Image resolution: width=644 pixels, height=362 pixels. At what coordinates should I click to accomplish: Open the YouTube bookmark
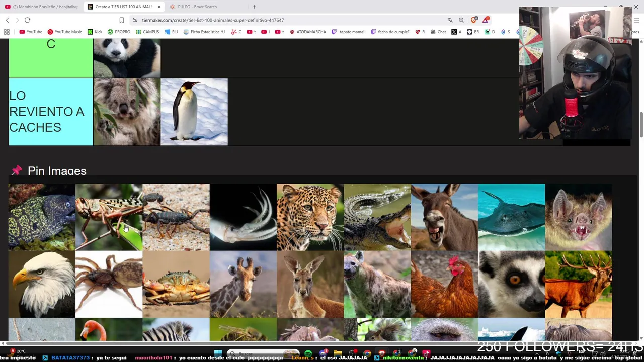coord(31,32)
